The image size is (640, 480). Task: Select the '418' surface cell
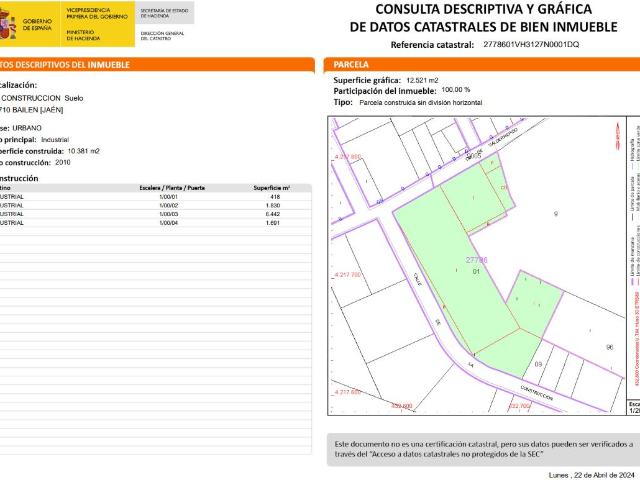tap(275, 197)
